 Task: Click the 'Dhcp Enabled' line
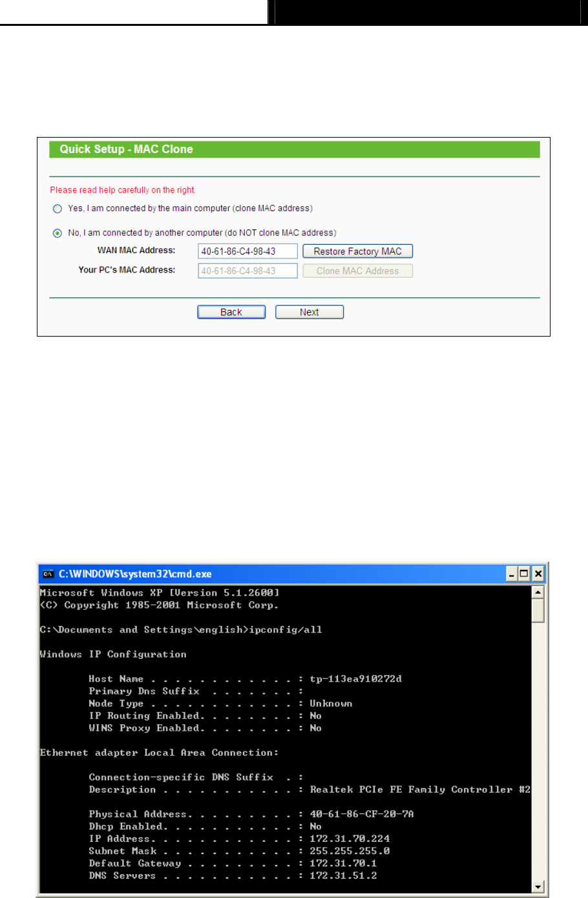[x=205, y=826]
